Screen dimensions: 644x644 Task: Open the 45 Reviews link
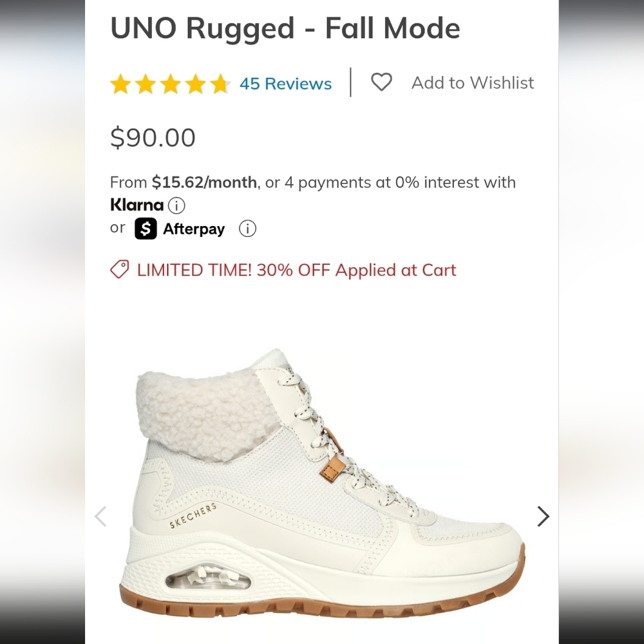[285, 83]
